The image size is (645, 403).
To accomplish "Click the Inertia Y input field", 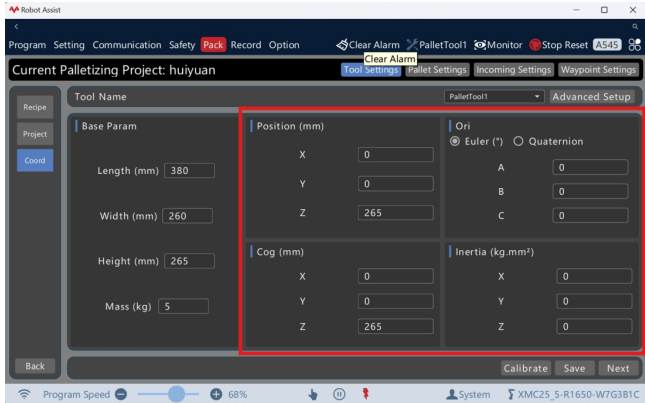I will 594,301.
